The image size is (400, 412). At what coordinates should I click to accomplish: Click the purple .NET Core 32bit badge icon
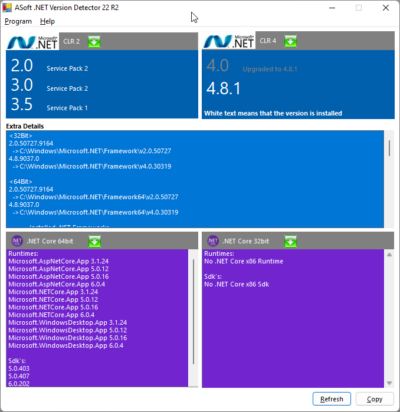213,241
